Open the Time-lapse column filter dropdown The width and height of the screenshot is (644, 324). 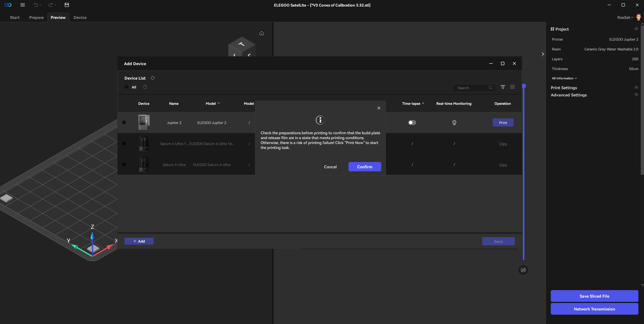(423, 103)
